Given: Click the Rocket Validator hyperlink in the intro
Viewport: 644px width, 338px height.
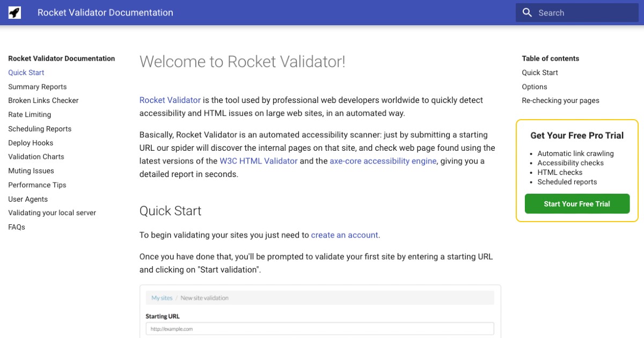Looking at the screenshot, I should (170, 100).
